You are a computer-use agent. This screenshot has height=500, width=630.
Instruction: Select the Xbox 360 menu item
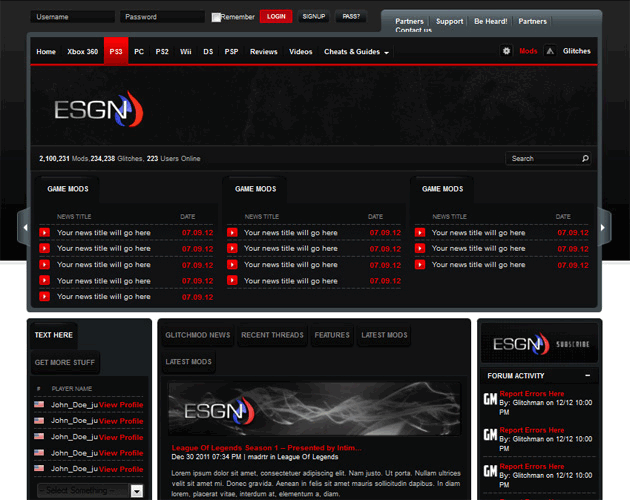pyautogui.click(x=81, y=51)
